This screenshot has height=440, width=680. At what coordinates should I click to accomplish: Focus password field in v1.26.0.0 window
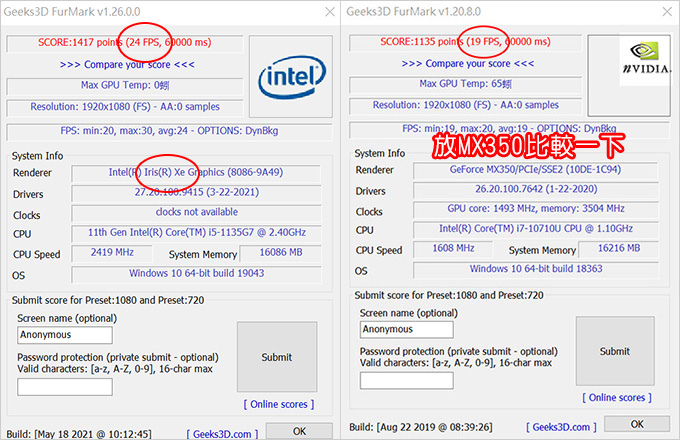click(65, 387)
